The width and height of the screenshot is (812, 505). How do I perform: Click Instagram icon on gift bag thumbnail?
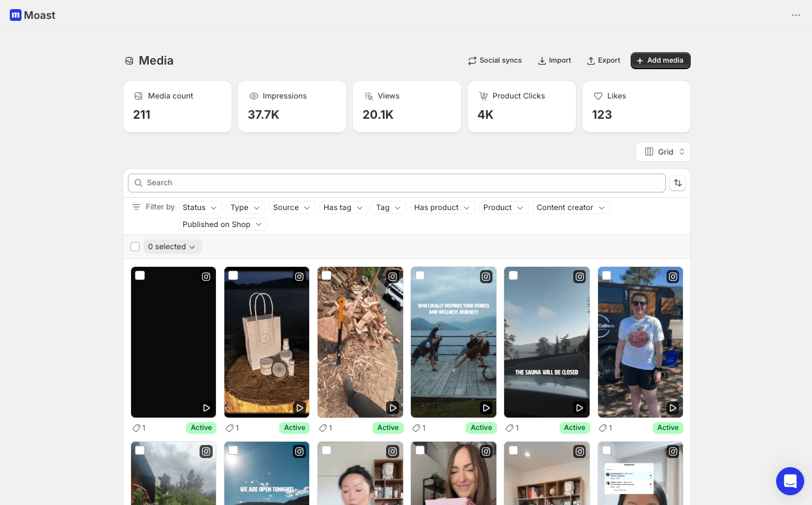299,277
